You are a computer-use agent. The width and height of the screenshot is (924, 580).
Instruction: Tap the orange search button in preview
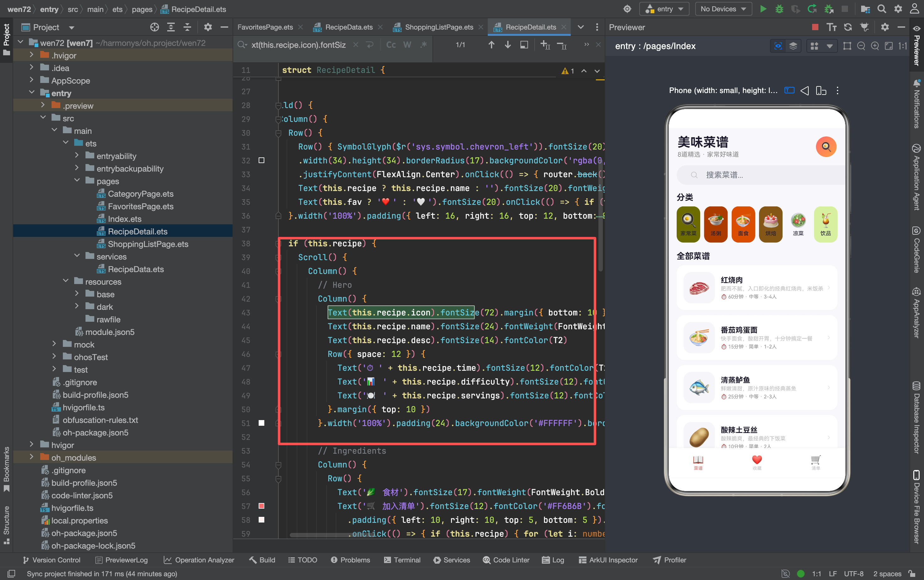point(826,146)
